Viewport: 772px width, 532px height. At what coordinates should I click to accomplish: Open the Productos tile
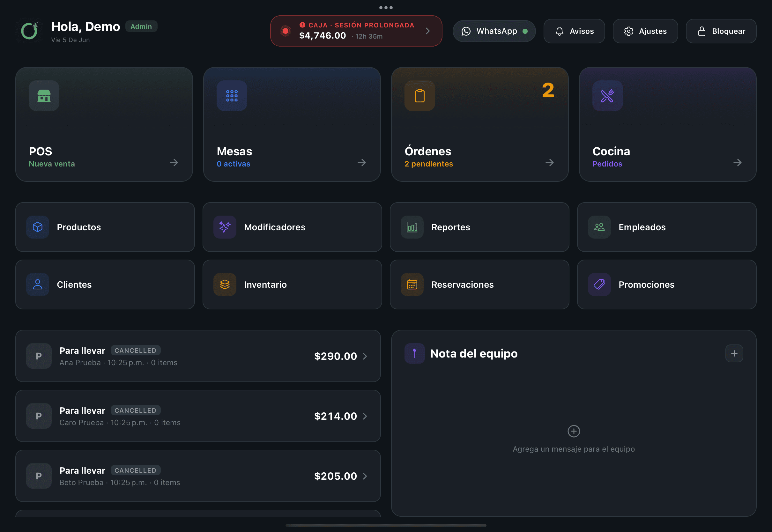pos(105,227)
